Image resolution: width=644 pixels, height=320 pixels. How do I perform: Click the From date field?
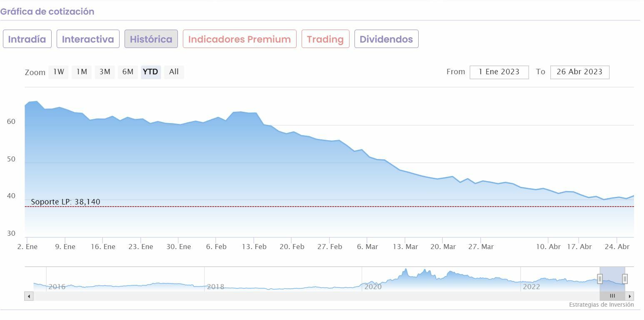pos(499,72)
